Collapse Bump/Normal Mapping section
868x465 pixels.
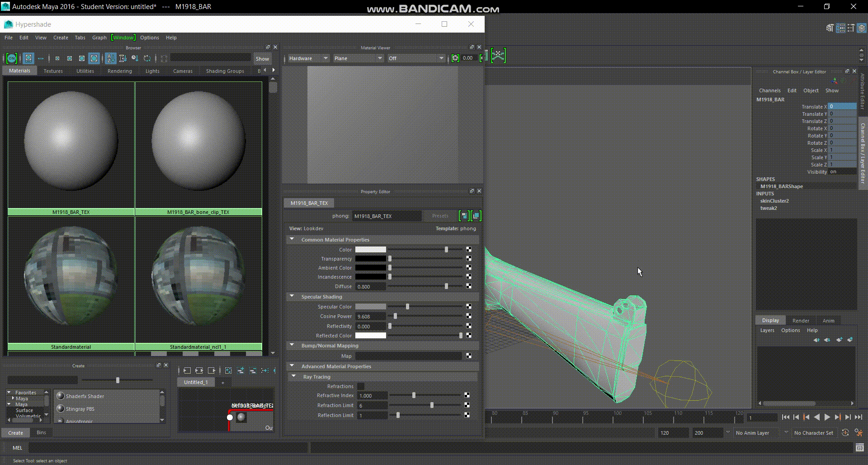click(x=292, y=345)
